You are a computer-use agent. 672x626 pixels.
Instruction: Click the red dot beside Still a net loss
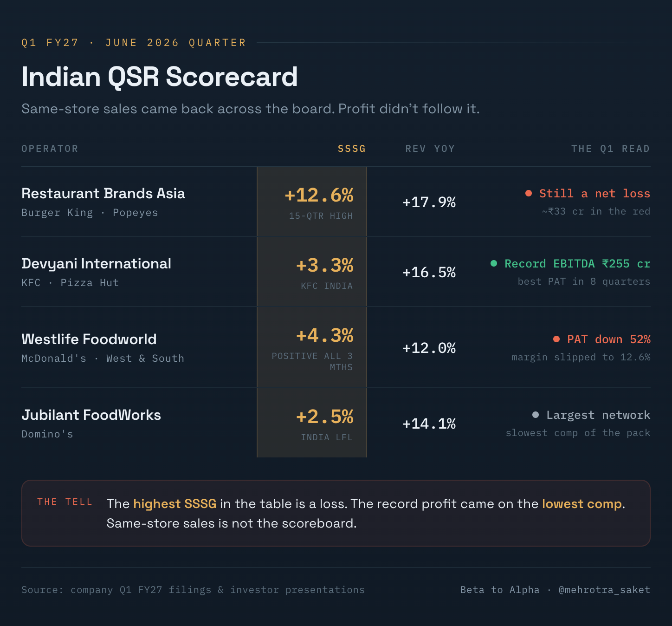click(529, 193)
